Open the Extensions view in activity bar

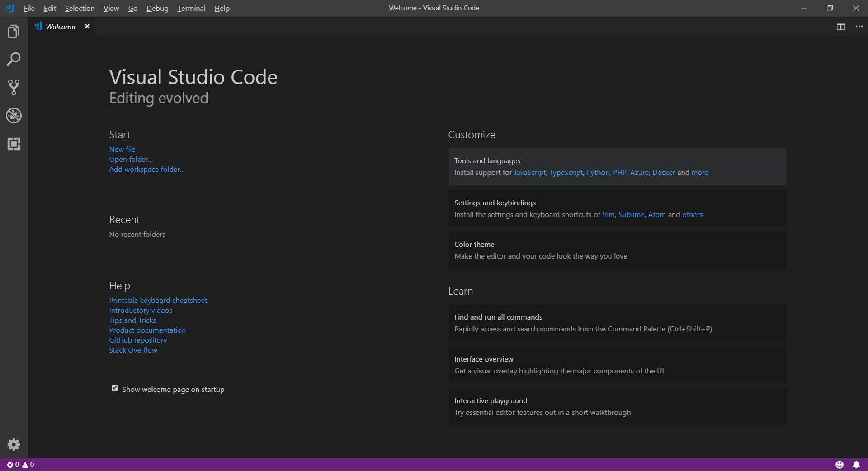coord(14,144)
